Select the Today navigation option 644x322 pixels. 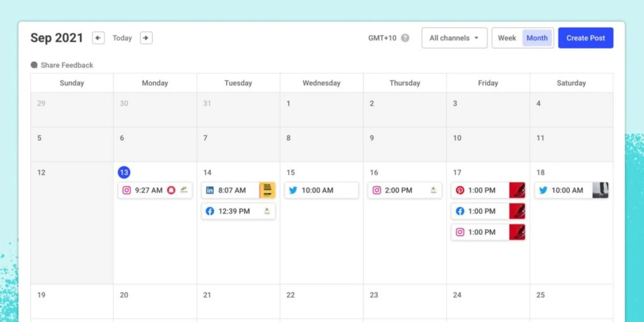pos(122,38)
